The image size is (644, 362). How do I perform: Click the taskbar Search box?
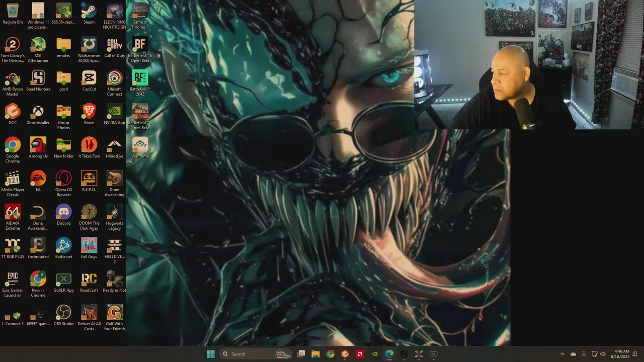(x=257, y=354)
